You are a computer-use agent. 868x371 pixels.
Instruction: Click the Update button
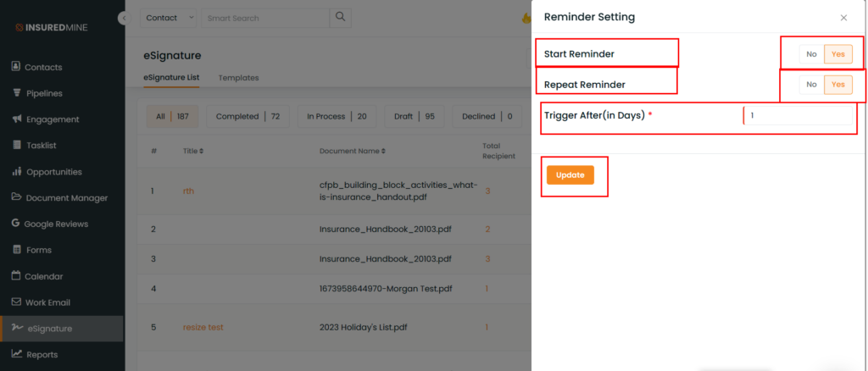(570, 174)
